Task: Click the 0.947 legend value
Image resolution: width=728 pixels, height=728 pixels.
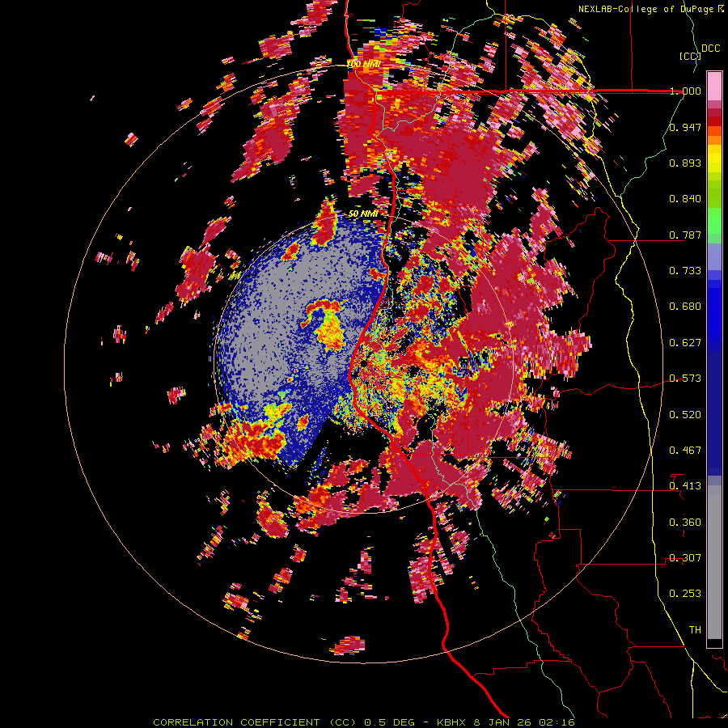Action: [685, 127]
